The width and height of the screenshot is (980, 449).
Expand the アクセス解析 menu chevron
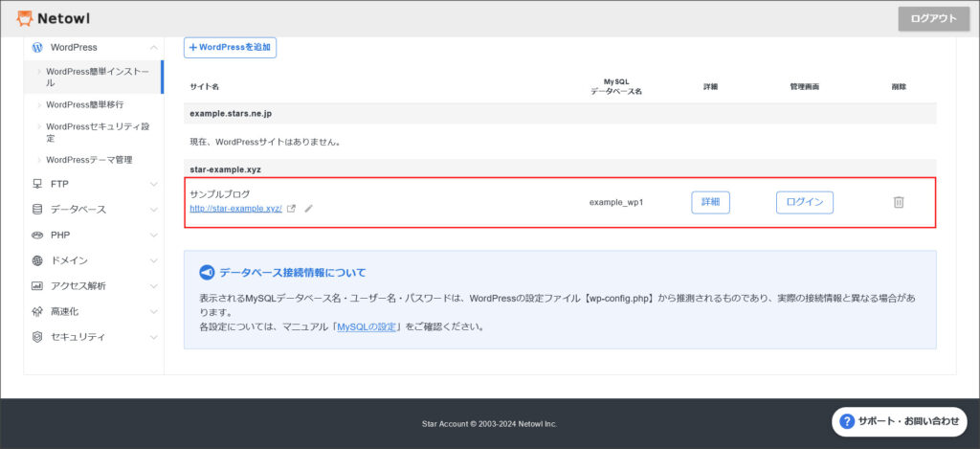154,286
